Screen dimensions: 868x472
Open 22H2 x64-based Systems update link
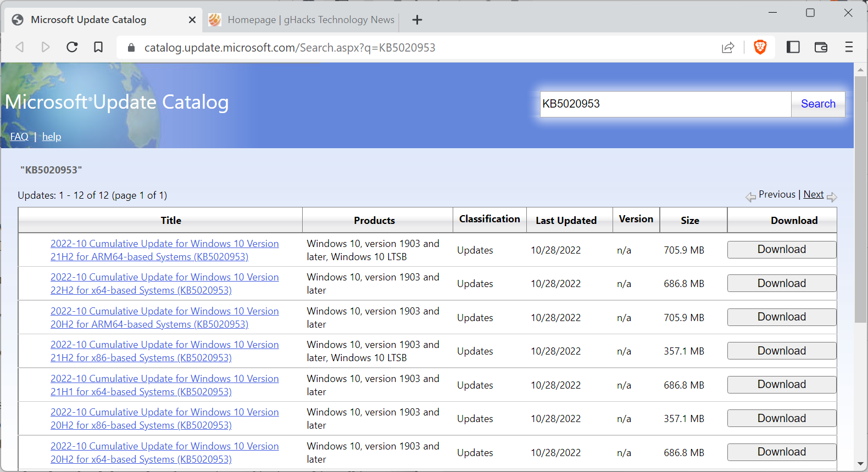[165, 284]
